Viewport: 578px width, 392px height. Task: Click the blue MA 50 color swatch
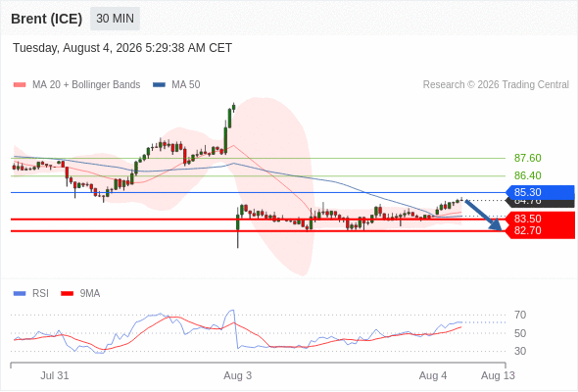159,85
